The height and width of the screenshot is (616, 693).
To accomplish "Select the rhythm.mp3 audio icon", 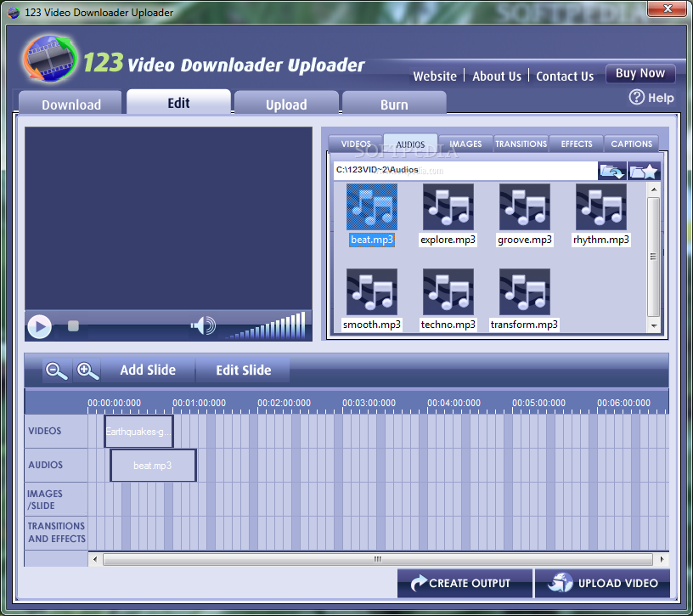I will [x=601, y=207].
